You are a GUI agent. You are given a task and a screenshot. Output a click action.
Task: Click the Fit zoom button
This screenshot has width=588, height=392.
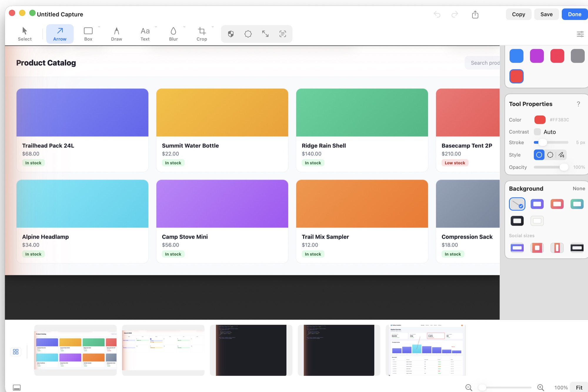579,388
